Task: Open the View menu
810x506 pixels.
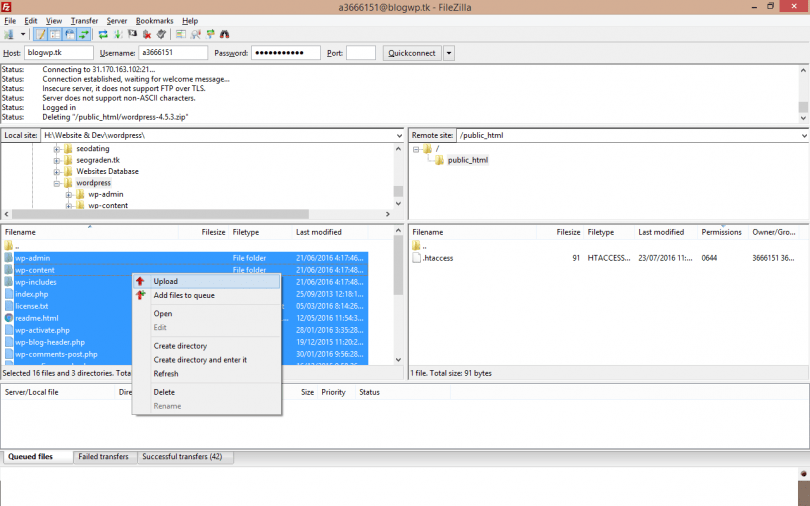Action: point(54,21)
